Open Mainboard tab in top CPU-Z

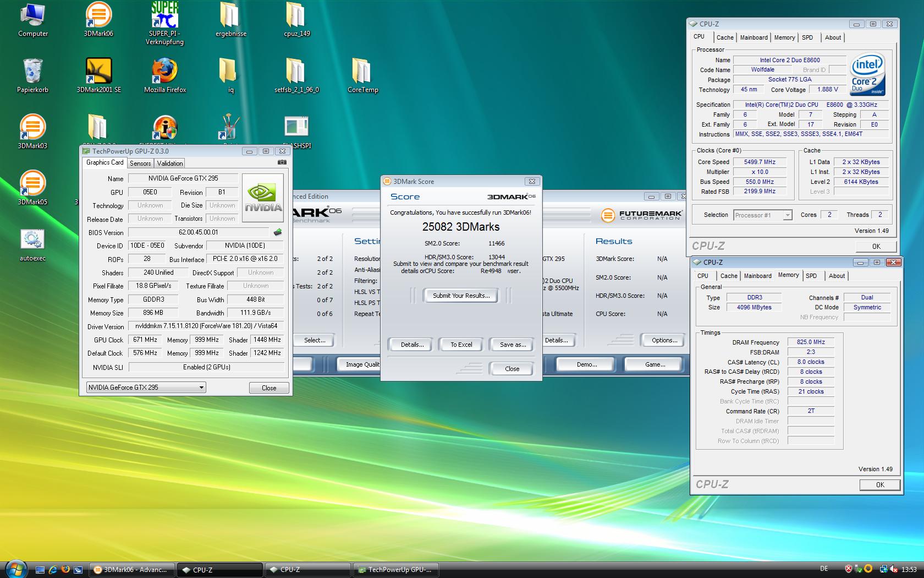click(754, 37)
